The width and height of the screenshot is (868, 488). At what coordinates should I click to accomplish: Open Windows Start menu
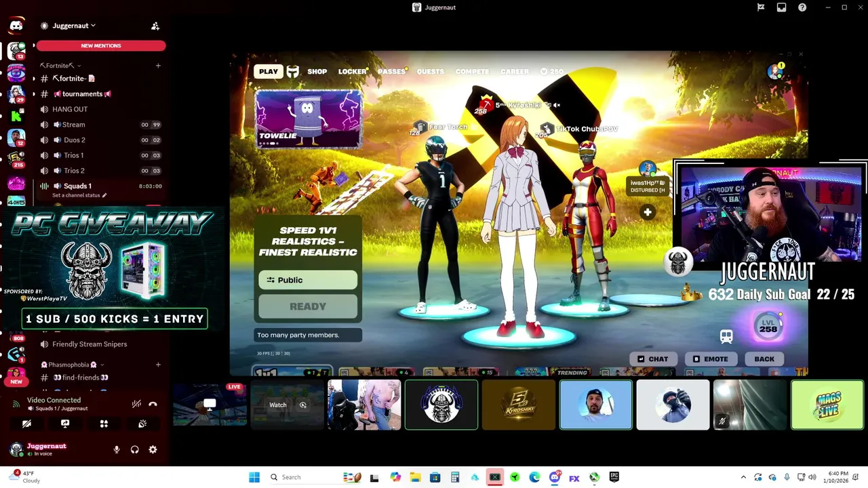click(x=254, y=477)
